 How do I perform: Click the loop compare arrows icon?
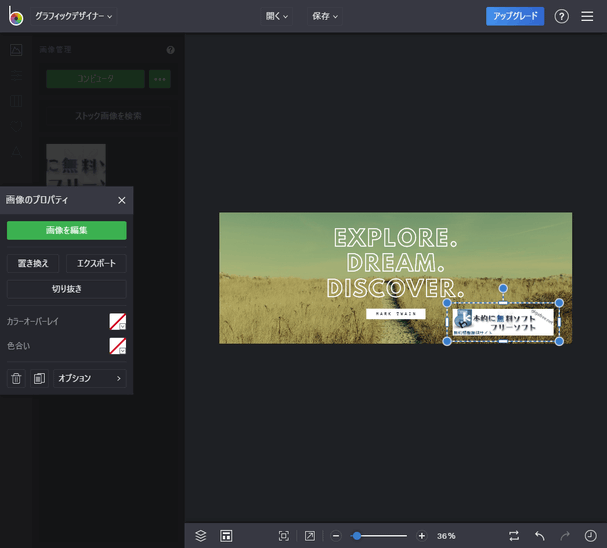pos(514,536)
